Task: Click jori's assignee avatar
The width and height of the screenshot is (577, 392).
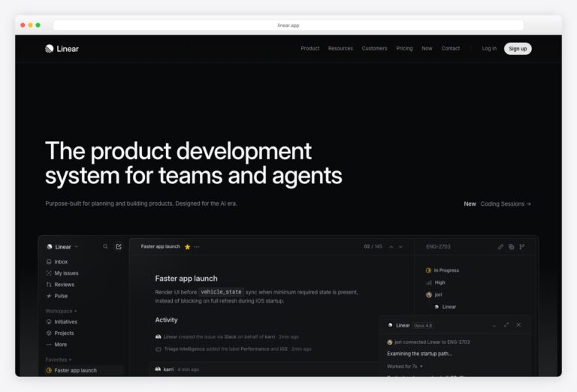Action: click(429, 294)
